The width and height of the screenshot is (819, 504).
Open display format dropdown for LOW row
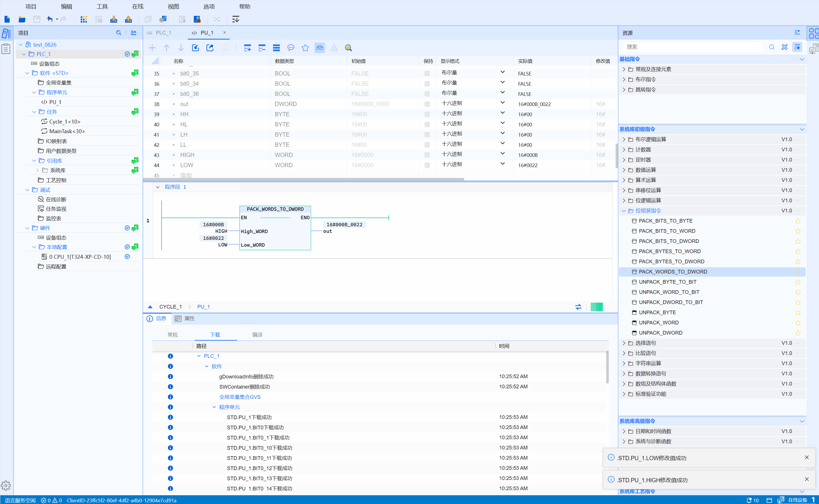tap(502, 164)
